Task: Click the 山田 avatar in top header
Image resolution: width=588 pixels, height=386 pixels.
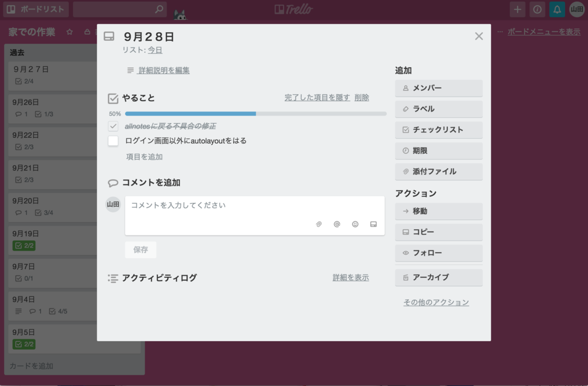Action: (577, 9)
